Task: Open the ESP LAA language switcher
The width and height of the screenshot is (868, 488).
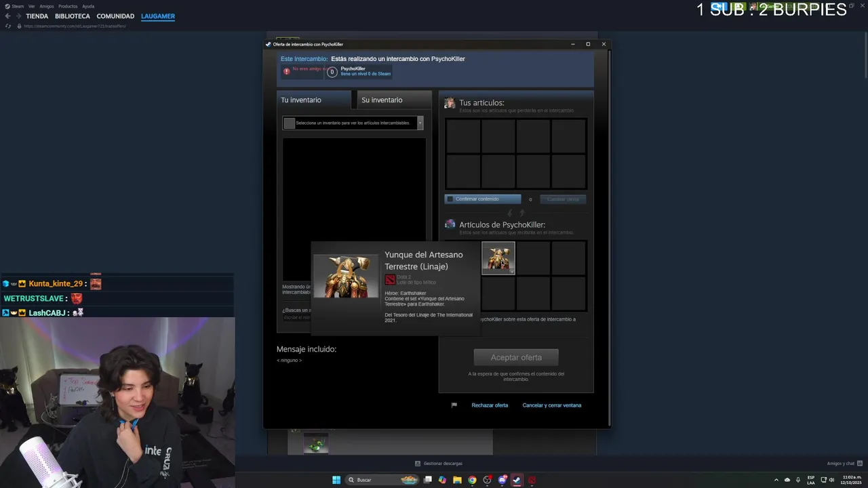Action: [811, 480]
